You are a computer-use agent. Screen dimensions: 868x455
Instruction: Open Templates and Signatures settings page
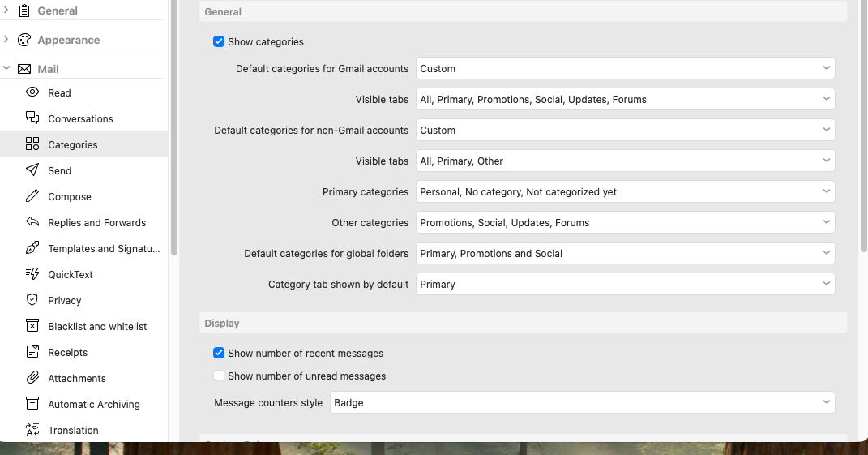coord(104,248)
